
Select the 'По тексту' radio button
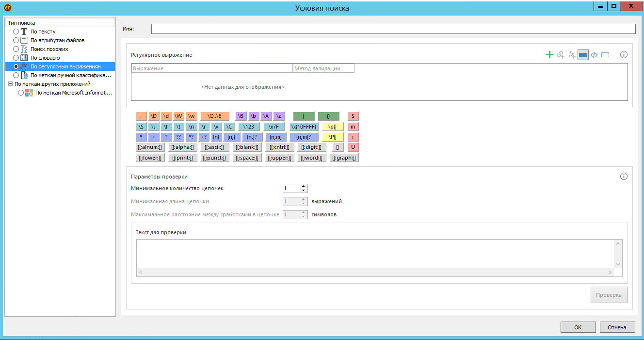pyautogui.click(x=16, y=32)
